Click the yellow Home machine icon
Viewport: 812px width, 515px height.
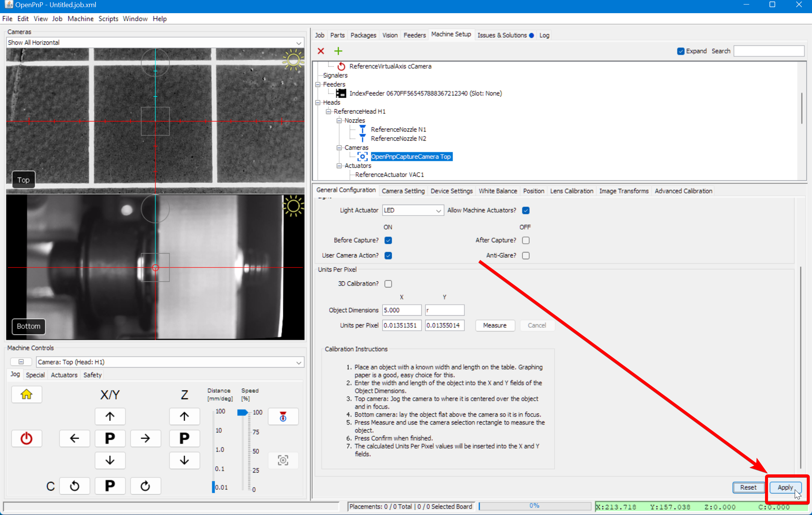click(x=26, y=394)
